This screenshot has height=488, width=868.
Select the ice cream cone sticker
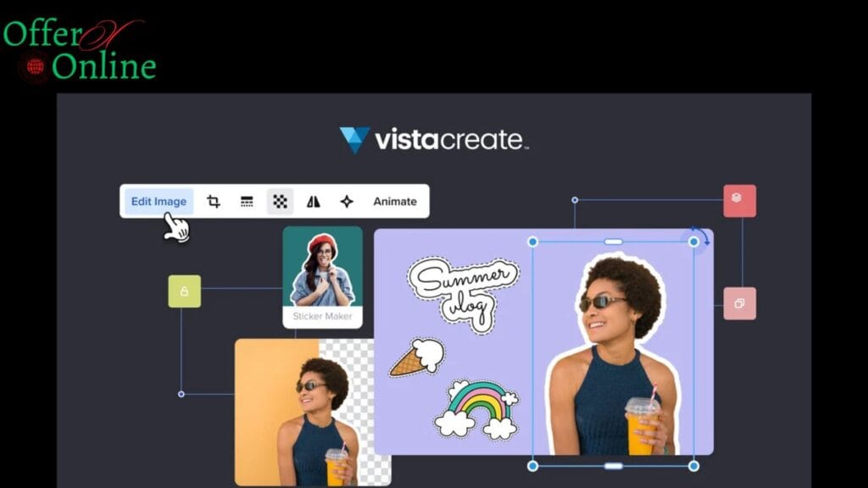coord(417,358)
